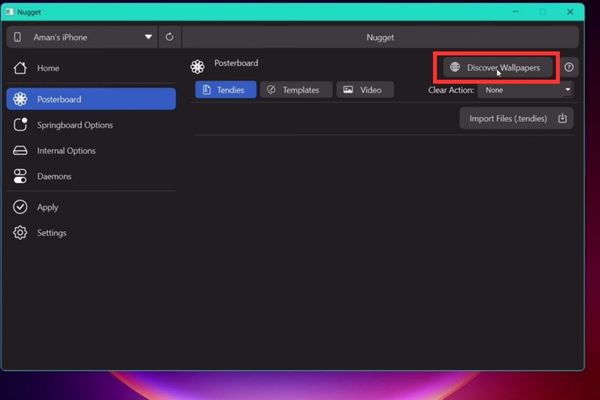Maximize the Nugget window
The width and height of the screenshot is (600, 400).
click(543, 11)
